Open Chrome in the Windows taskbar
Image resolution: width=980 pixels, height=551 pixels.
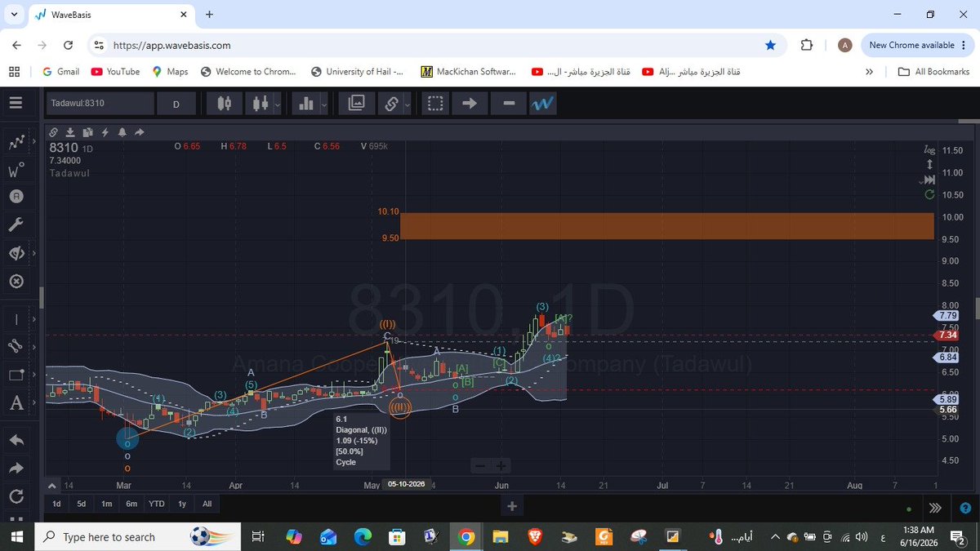(466, 536)
